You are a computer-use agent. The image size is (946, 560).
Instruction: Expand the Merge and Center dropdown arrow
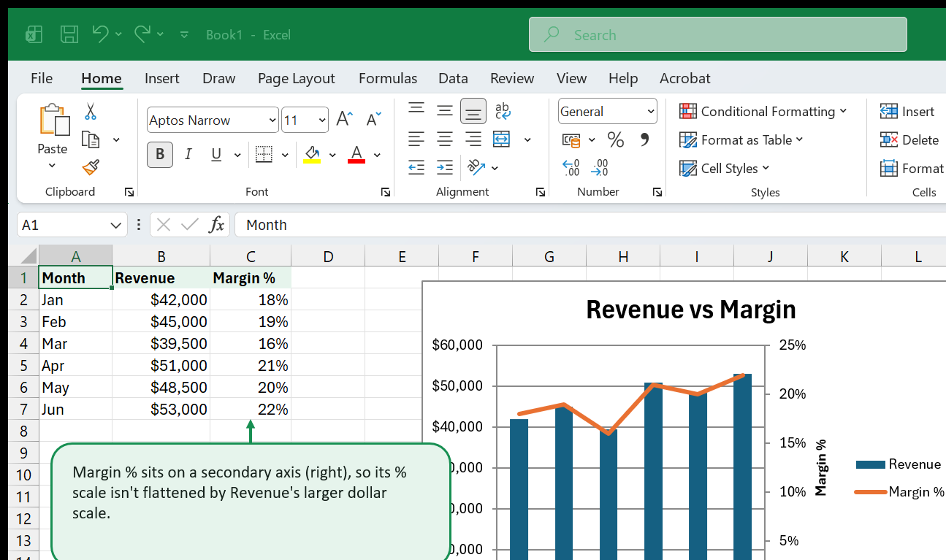527,139
